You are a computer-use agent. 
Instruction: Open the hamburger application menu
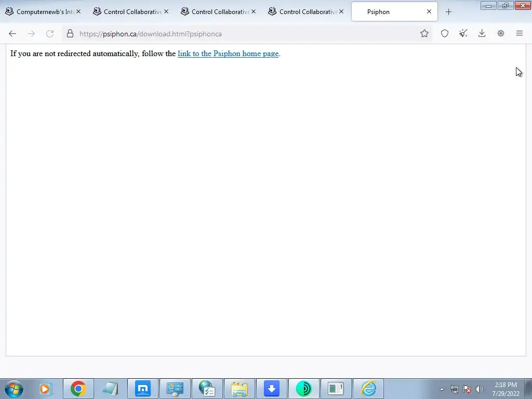click(x=520, y=33)
